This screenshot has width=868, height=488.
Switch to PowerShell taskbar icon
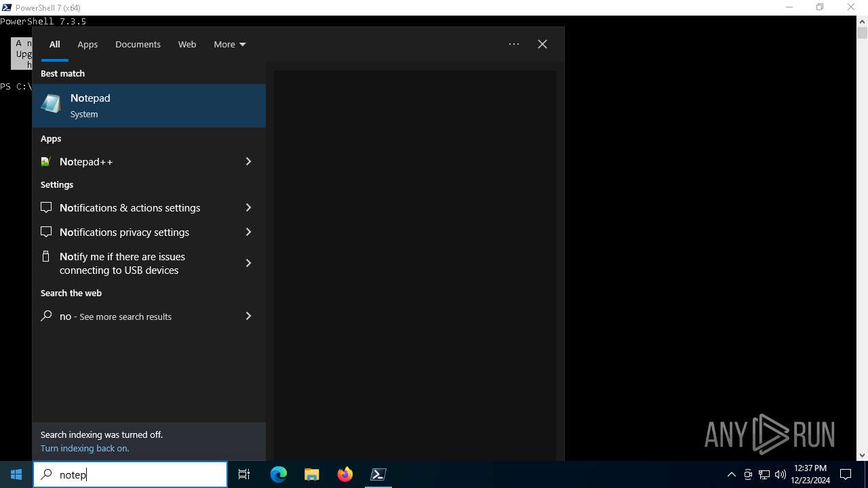[x=378, y=474]
